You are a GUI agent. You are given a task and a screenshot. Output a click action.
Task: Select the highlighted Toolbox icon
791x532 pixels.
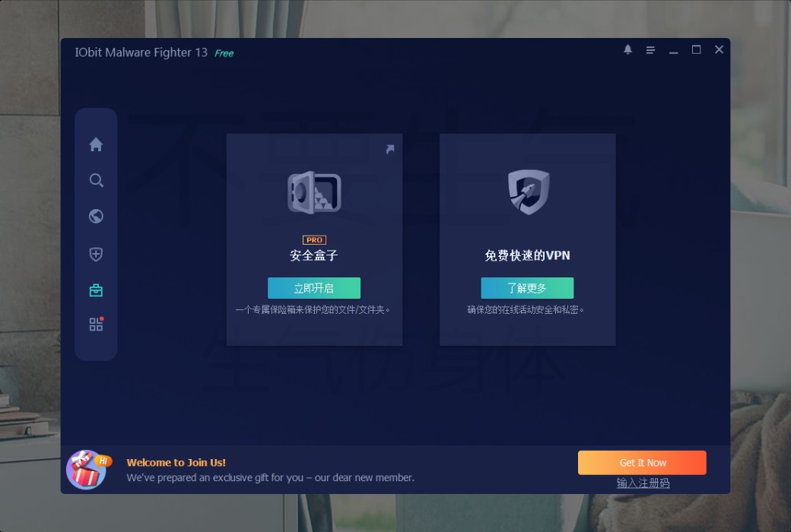pyautogui.click(x=95, y=289)
